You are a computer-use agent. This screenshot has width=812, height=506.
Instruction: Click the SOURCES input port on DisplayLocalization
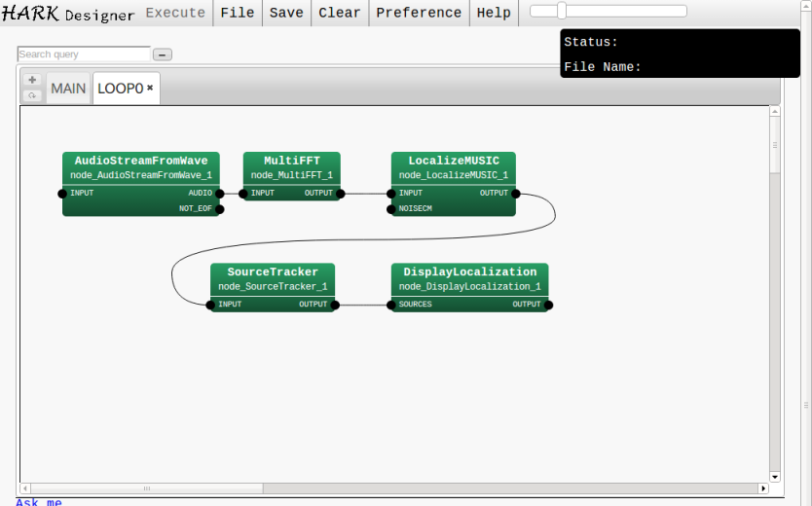(391, 305)
